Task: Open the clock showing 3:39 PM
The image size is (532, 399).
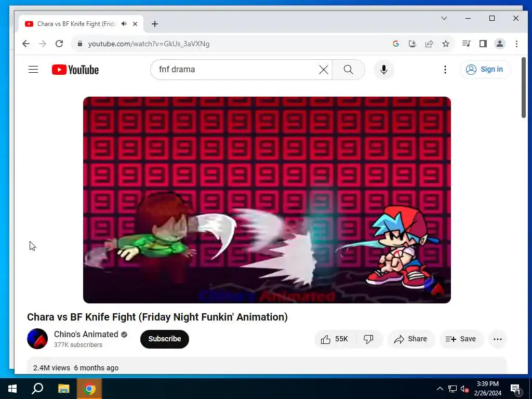Action: (x=487, y=389)
